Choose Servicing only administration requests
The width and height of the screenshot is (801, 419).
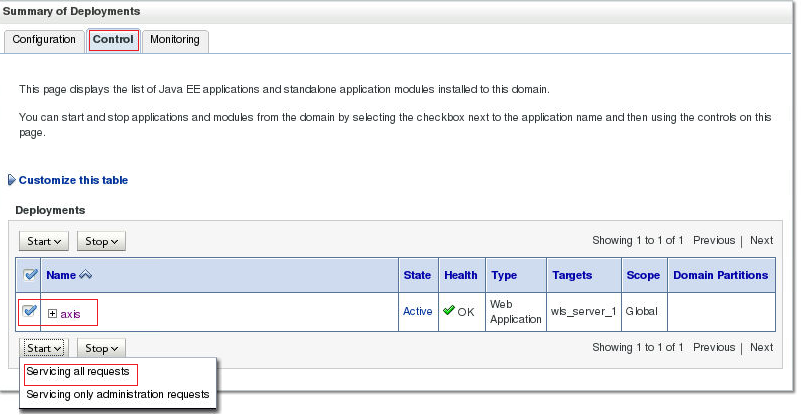[x=117, y=394]
